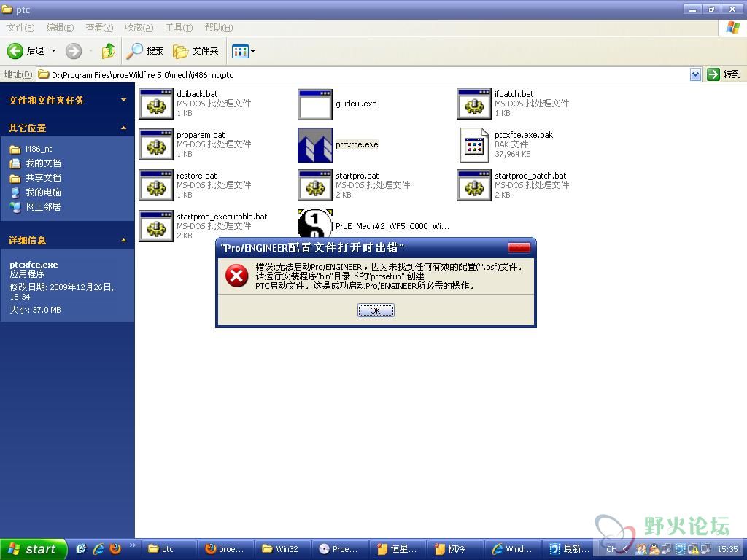The image size is (747, 560).
Task: Select the dpiback.bat file icon
Action: click(156, 104)
